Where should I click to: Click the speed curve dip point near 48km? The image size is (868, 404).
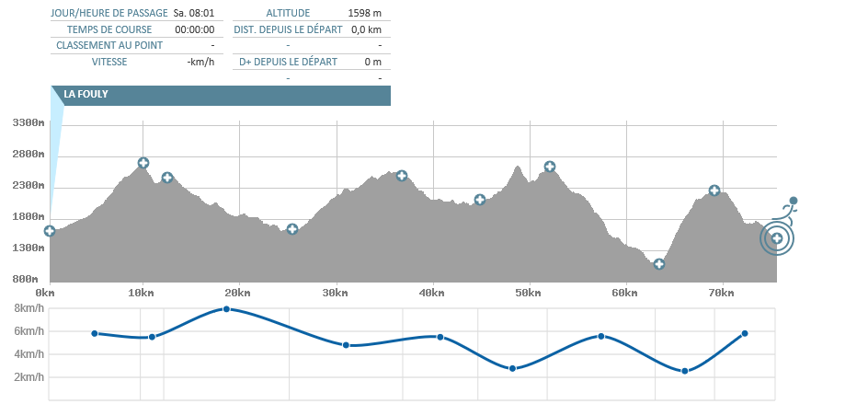click(x=512, y=368)
